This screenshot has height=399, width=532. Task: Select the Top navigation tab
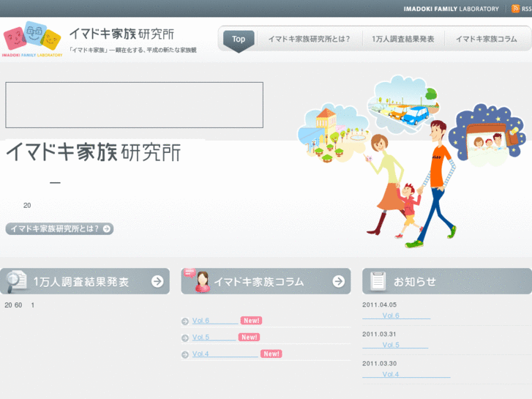[x=239, y=41]
